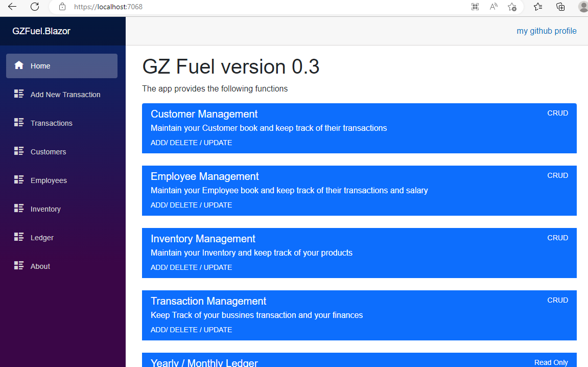Click the icon beside Inventory
Screen dimensions: 588x367
[x=19, y=208]
